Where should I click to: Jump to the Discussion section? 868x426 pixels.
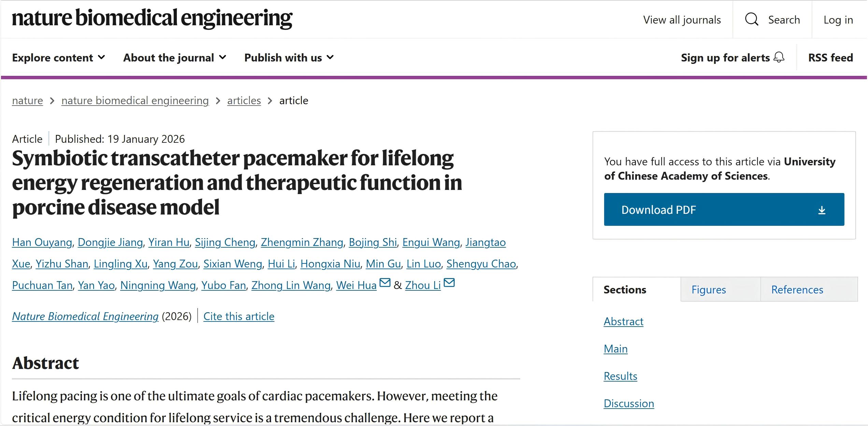coord(629,403)
